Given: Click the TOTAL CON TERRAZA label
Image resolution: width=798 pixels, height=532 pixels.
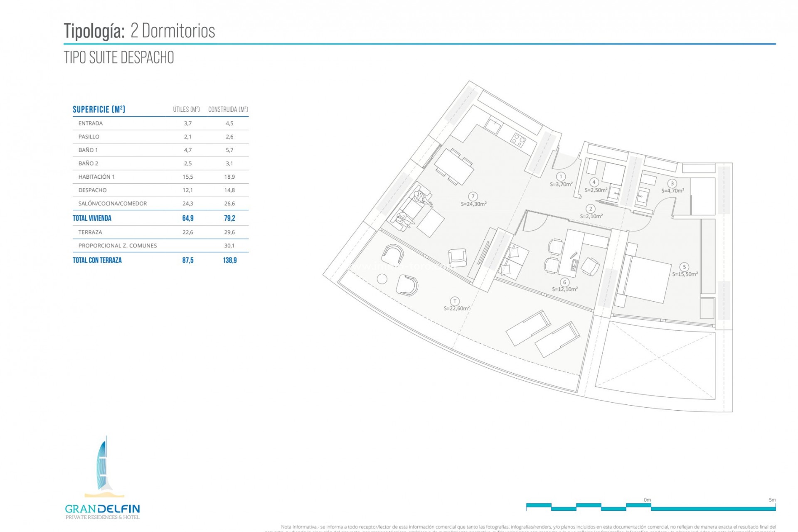Looking at the screenshot, I should point(97,260).
